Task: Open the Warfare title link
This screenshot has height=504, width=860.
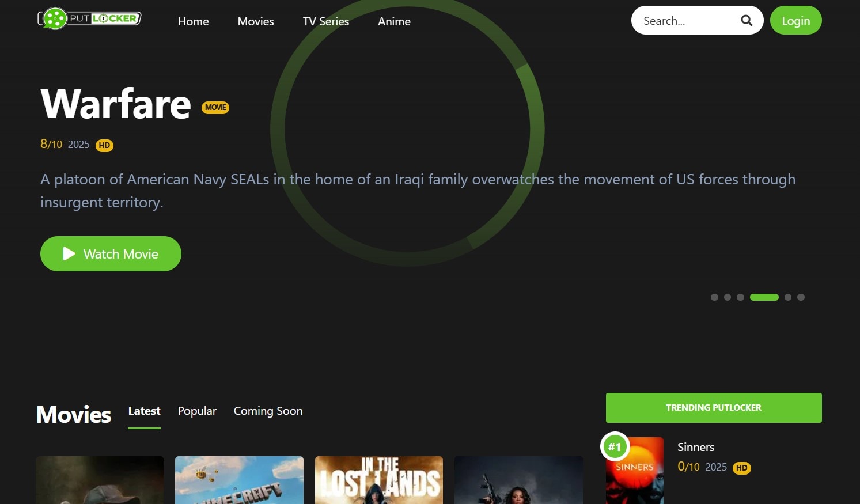Action: (115, 104)
